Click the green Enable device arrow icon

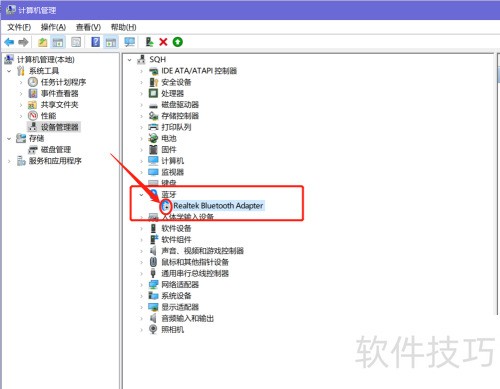[x=178, y=42]
